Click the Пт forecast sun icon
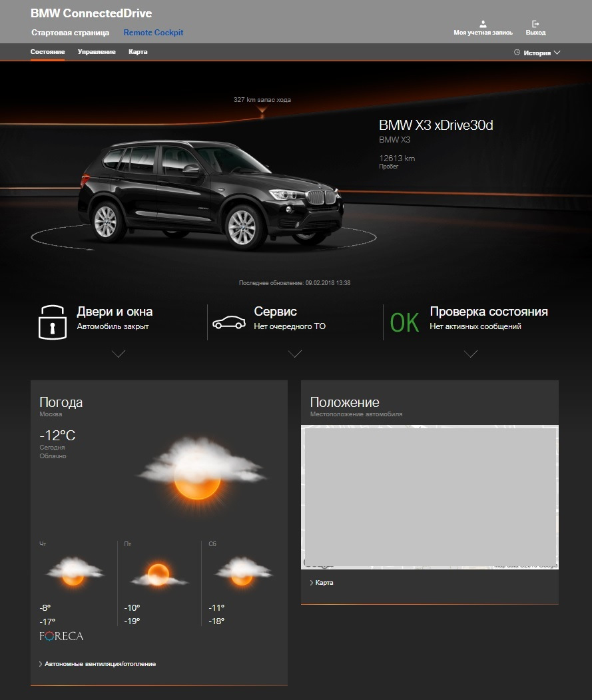The width and height of the screenshot is (592, 700). pos(158,575)
